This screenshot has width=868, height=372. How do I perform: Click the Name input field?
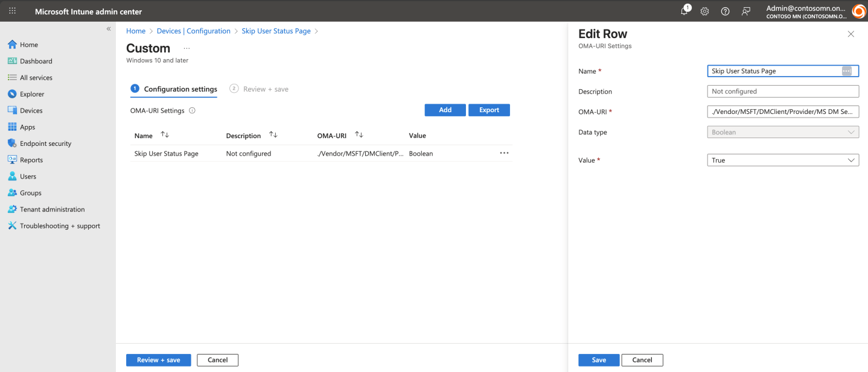[x=782, y=71]
